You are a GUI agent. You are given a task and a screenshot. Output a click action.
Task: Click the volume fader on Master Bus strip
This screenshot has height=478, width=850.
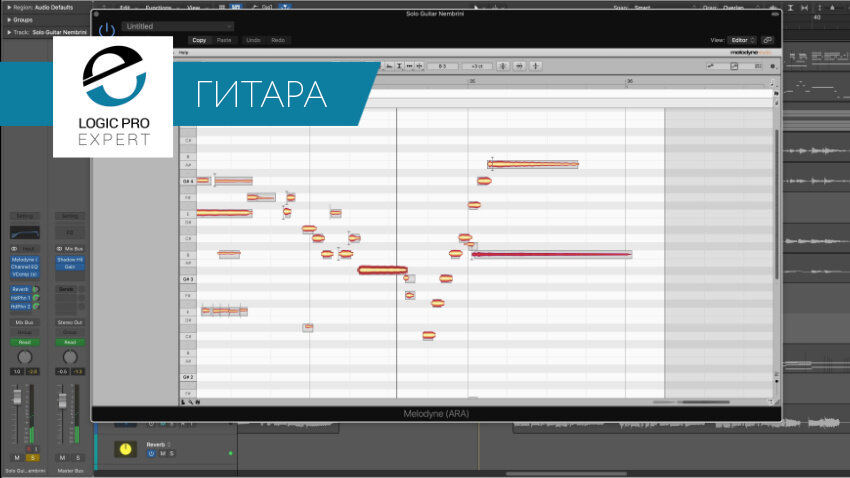point(62,401)
